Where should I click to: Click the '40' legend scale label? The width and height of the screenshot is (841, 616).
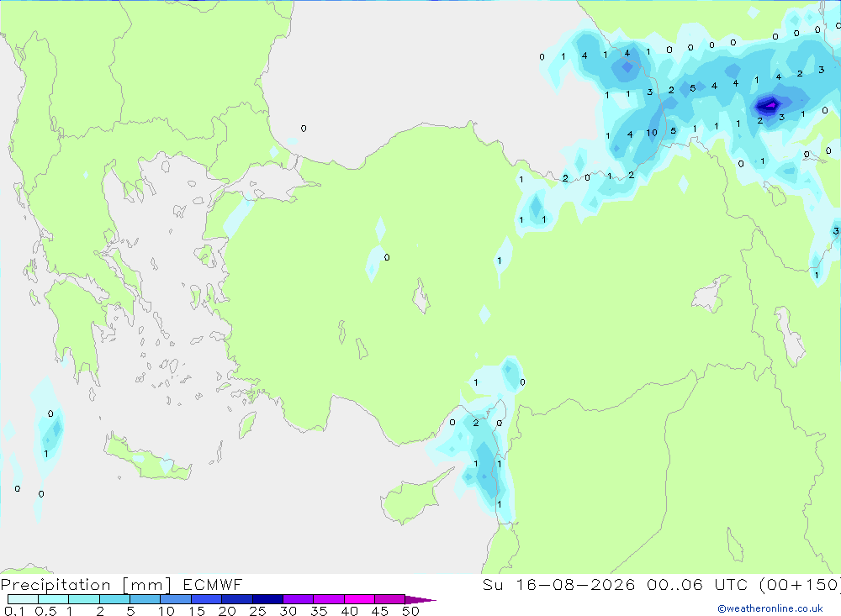[350, 611]
